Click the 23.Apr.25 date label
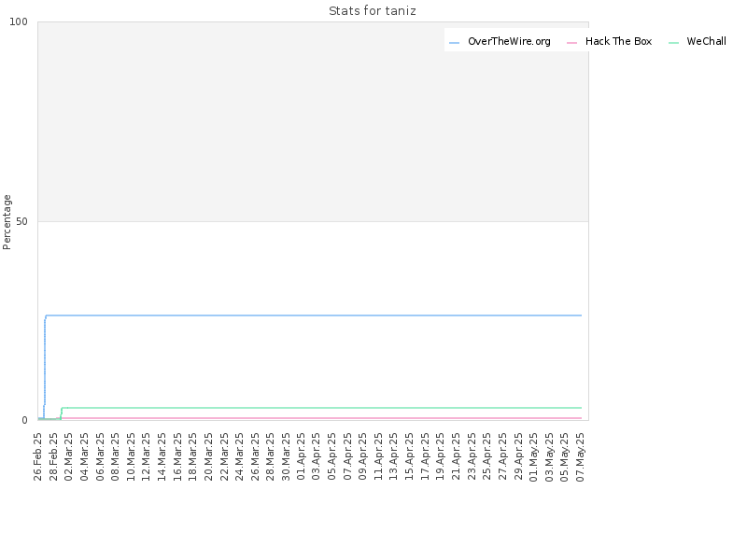This screenshot has width=747, height=560. [472, 456]
